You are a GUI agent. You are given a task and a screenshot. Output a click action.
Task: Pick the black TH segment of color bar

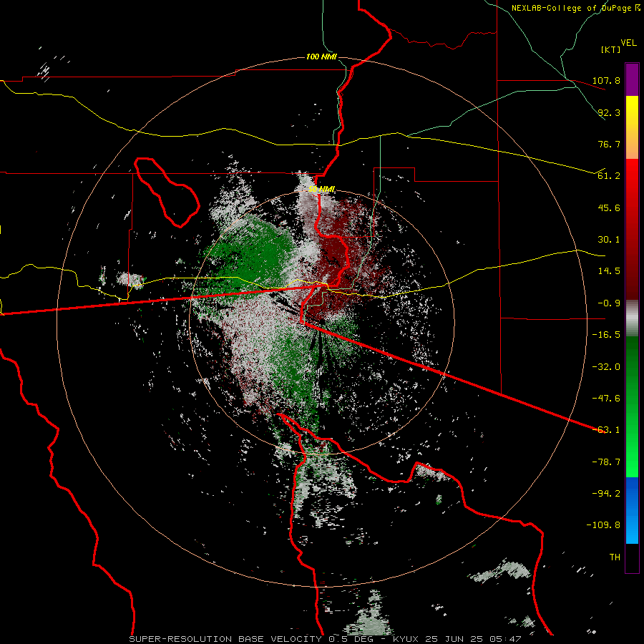click(632, 557)
